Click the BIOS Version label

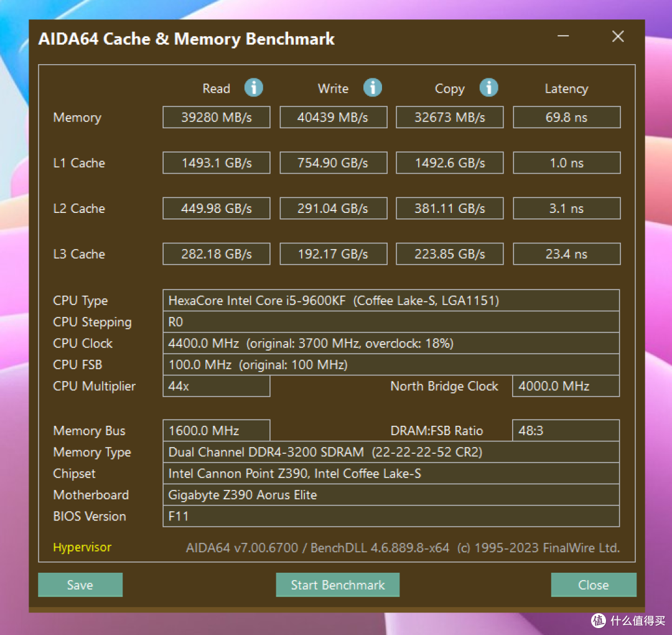pos(90,516)
